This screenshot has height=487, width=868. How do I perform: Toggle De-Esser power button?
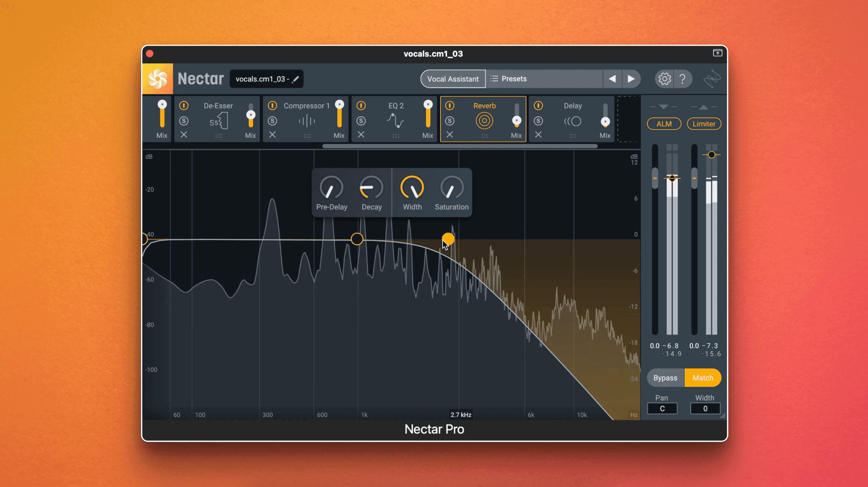point(184,106)
